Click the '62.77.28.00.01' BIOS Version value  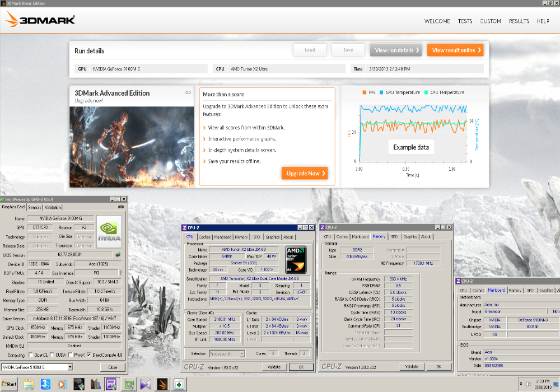tap(70, 255)
